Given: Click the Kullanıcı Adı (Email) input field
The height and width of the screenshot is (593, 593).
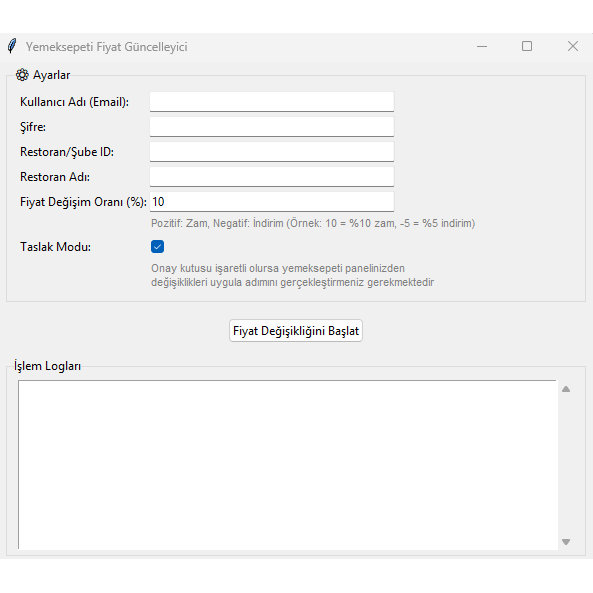Looking at the screenshot, I should (272, 102).
